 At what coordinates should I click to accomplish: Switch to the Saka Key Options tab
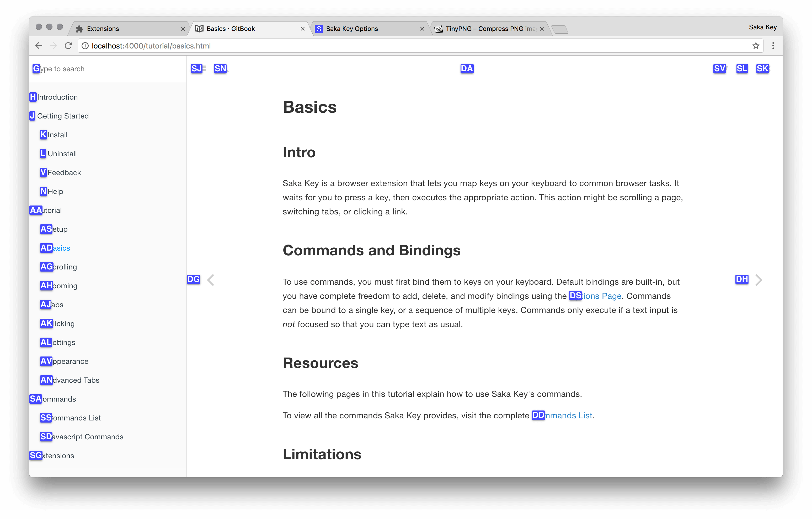click(x=352, y=29)
